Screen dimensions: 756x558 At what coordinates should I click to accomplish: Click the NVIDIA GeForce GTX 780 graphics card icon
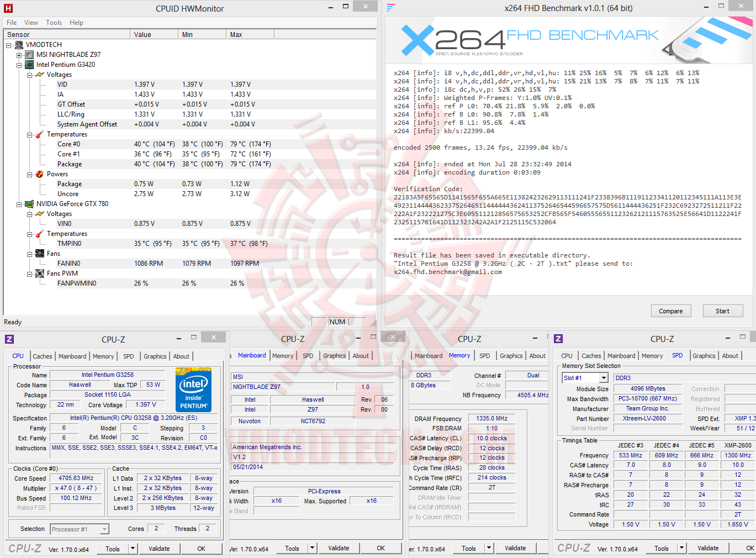click(x=29, y=204)
